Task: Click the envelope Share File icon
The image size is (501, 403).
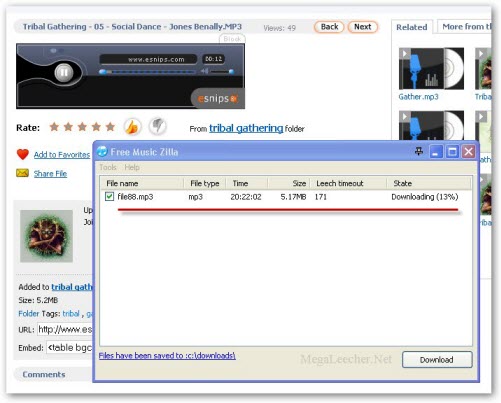Action: (x=22, y=173)
